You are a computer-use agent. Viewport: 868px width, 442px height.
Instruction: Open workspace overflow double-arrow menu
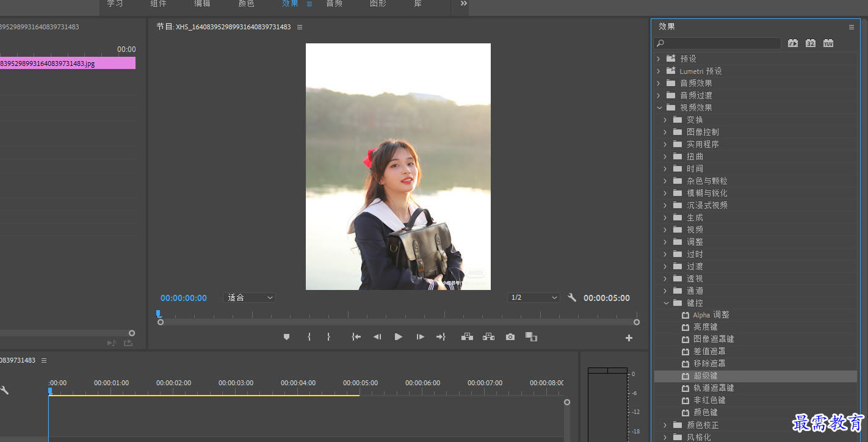464,4
